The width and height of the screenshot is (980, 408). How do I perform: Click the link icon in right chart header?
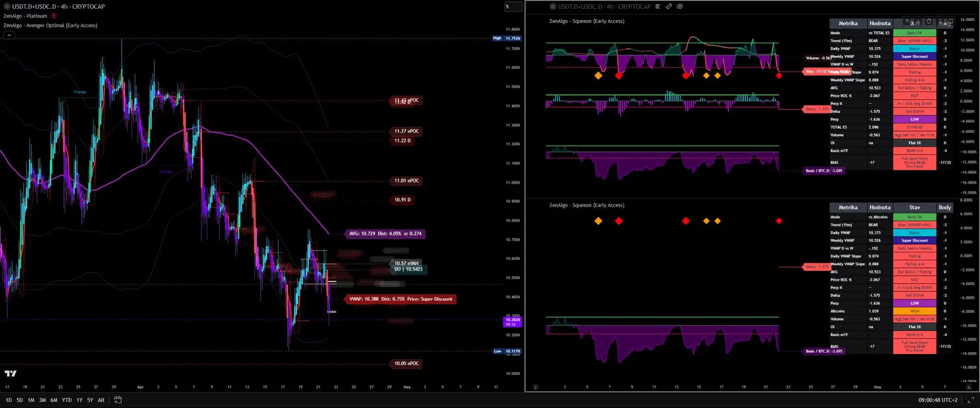pyautogui.click(x=669, y=7)
